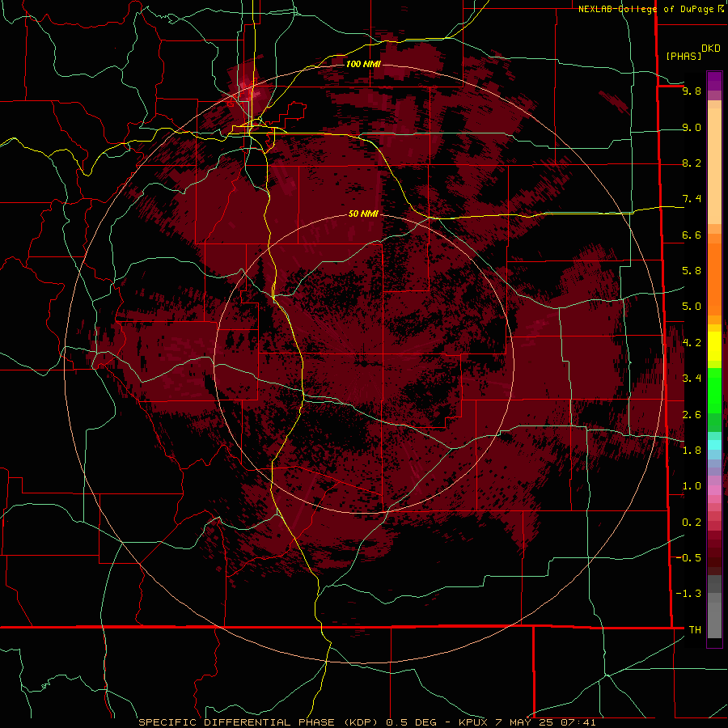
Task: Click the 1.0 scale value
Action: (x=692, y=486)
